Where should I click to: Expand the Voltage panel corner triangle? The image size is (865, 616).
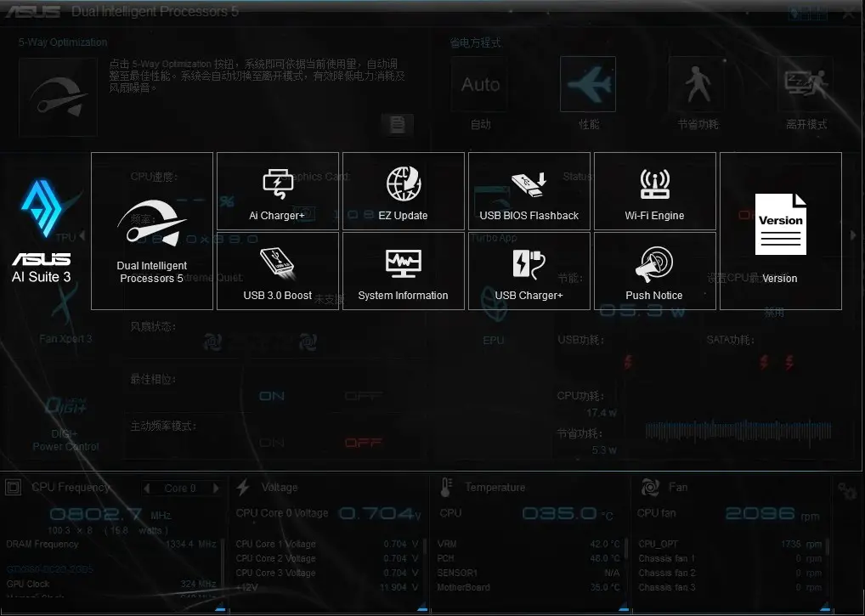point(422,608)
